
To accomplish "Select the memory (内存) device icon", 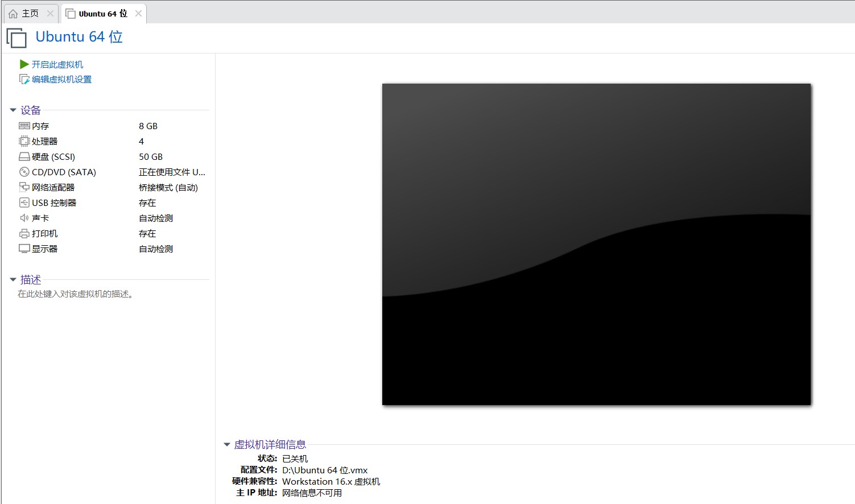I will 24,126.
